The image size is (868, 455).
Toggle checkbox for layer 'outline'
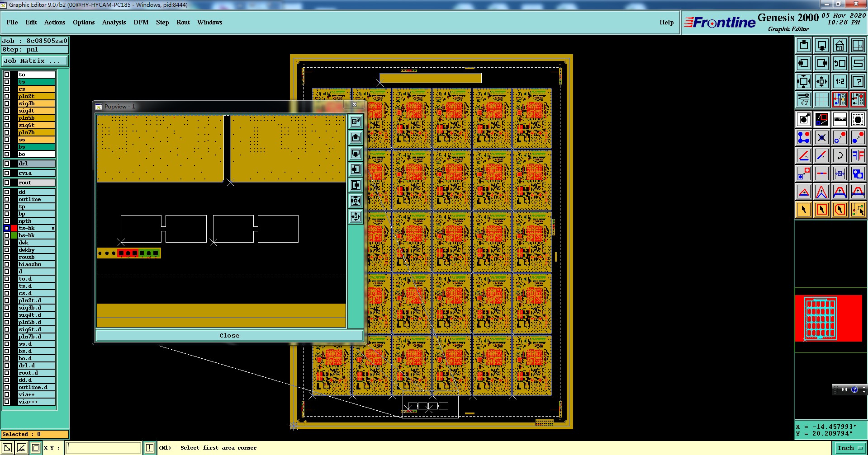[7, 199]
